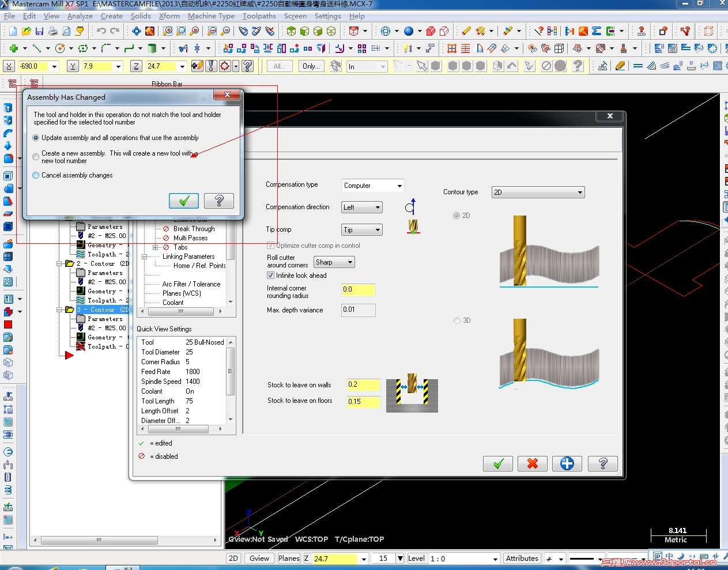Click the Internal corner rounding radius field
Screen dimensions: 728x570
click(x=359, y=290)
